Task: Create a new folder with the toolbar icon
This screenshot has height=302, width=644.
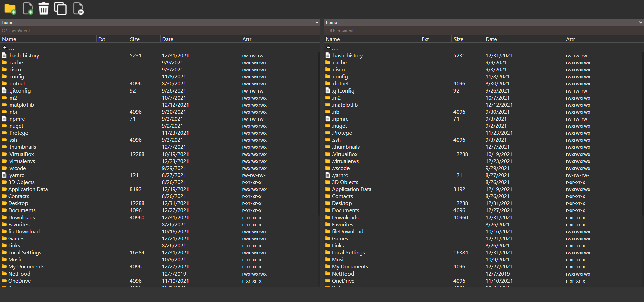Action: [10, 9]
